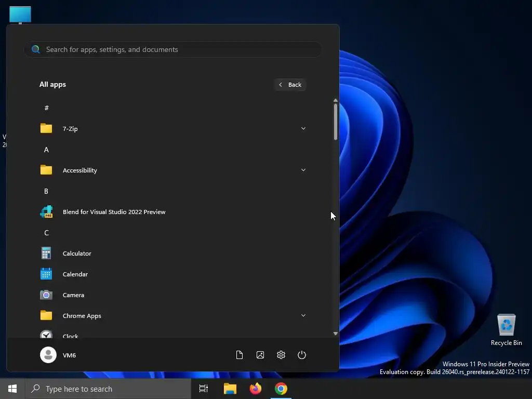Click the search magnifier in Start menu
The image size is (532, 399).
(36, 49)
